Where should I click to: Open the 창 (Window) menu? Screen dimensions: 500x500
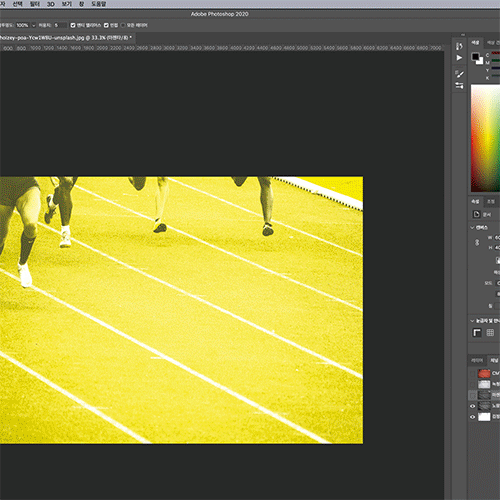coord(81,4)
